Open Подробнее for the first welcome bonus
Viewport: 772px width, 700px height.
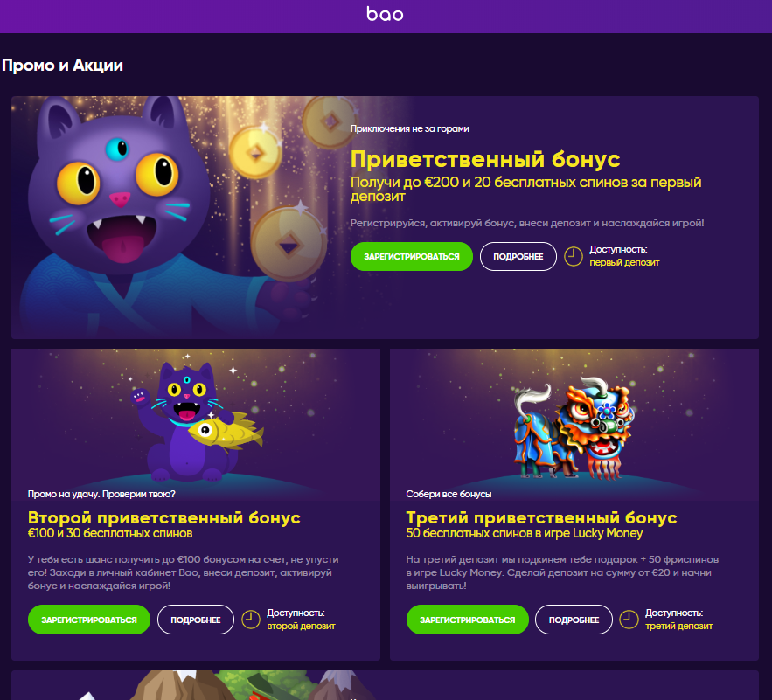point(518,256)
